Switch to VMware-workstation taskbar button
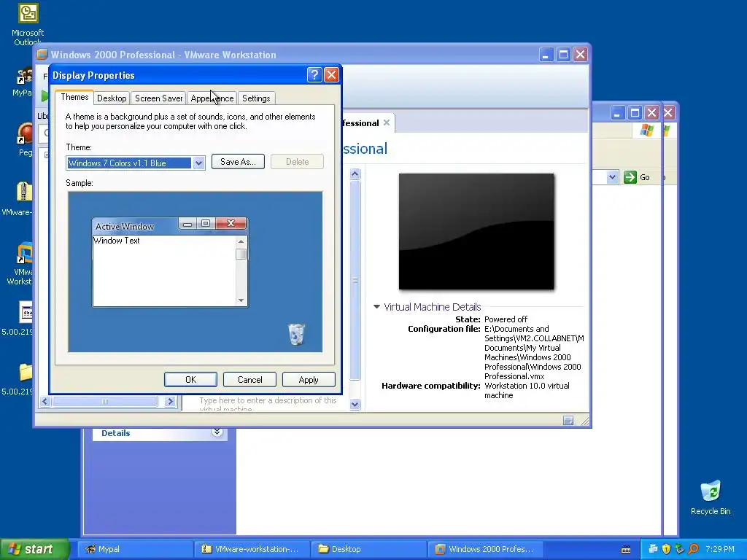 [252, 549]
